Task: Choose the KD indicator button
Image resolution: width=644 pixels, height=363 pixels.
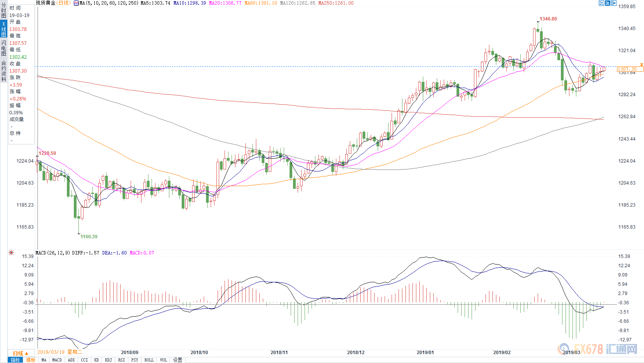Action: (x=96, y=360)
